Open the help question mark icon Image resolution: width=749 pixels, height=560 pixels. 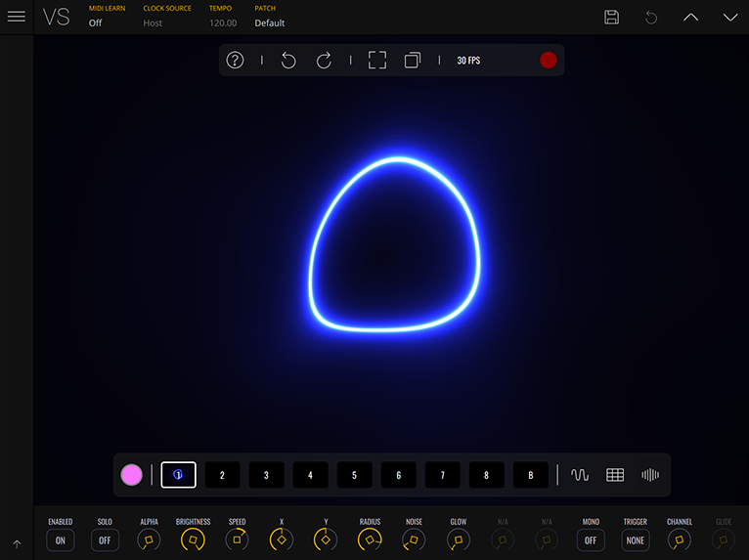235,61
